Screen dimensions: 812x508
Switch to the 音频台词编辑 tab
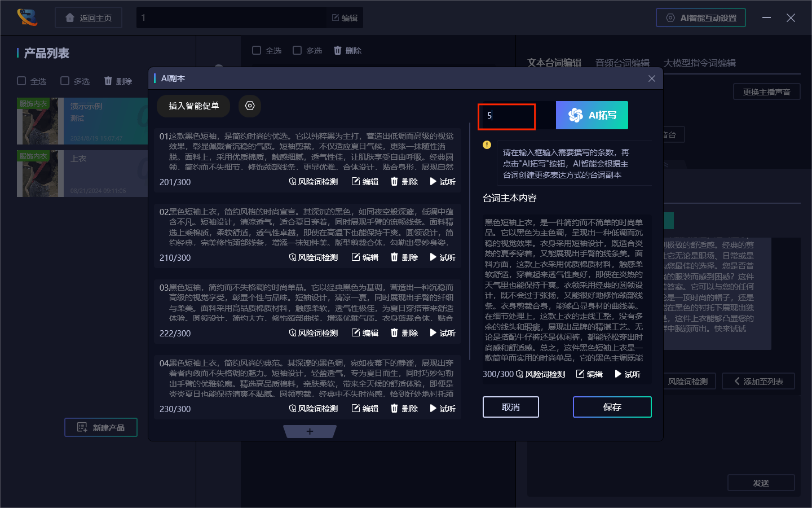[622, 63]
